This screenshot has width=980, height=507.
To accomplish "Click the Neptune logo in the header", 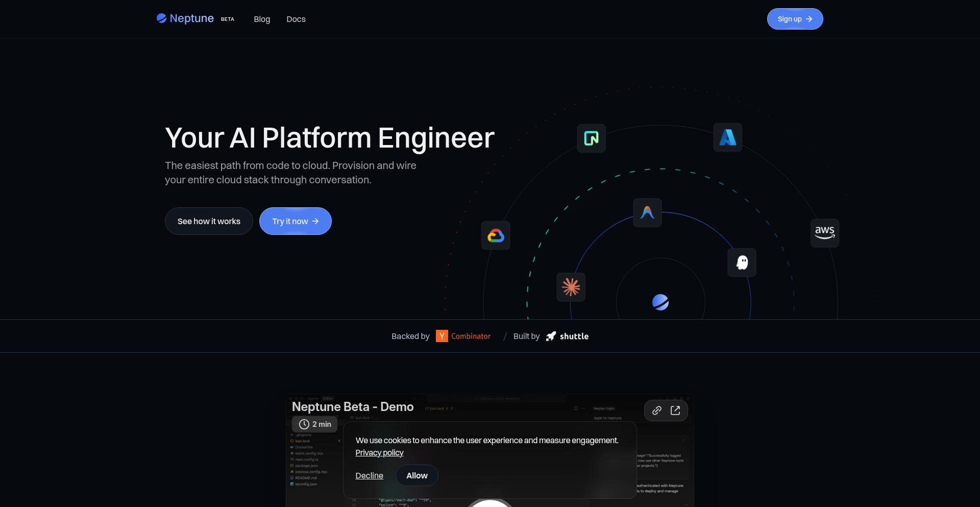I will tap(185, 18).
